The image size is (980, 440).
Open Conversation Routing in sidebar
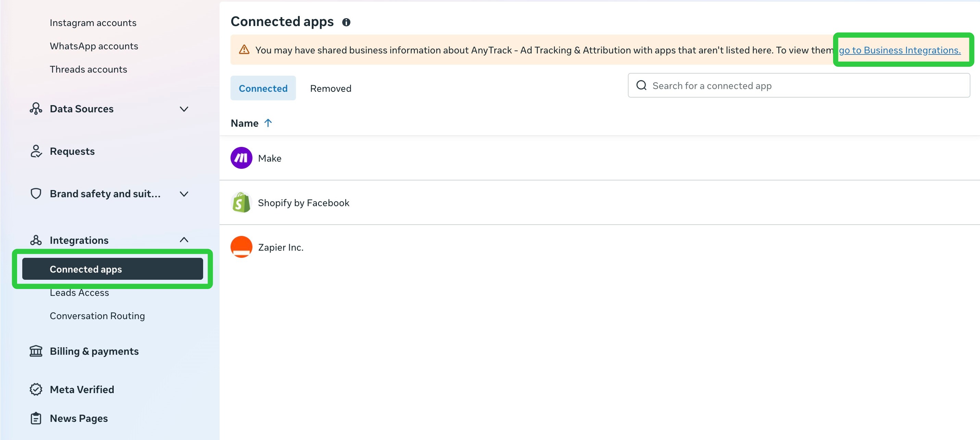coord(97,316)
